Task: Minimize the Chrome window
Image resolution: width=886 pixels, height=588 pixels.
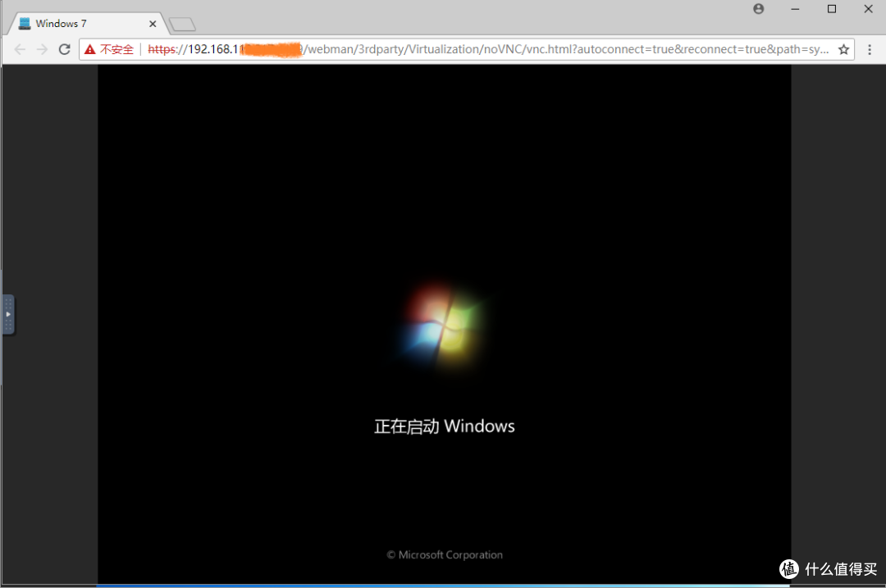Action: [795, 9]
